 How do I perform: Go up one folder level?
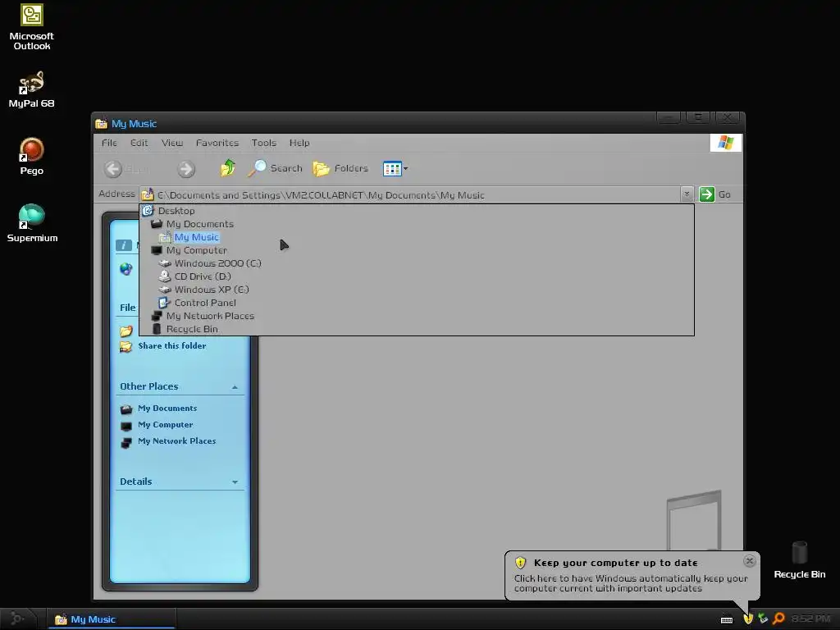(x=228, y=168)
